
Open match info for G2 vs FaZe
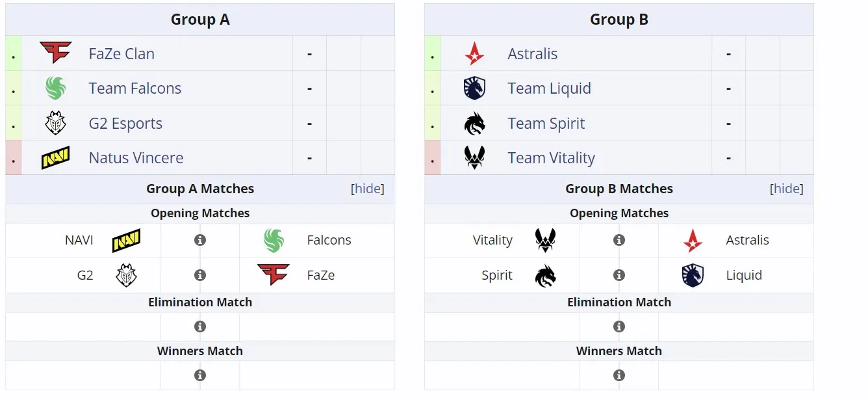point(200,275)
